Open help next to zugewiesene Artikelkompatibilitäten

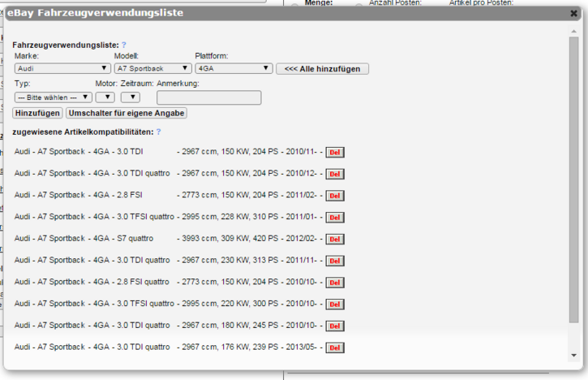(x=159, y=132)
